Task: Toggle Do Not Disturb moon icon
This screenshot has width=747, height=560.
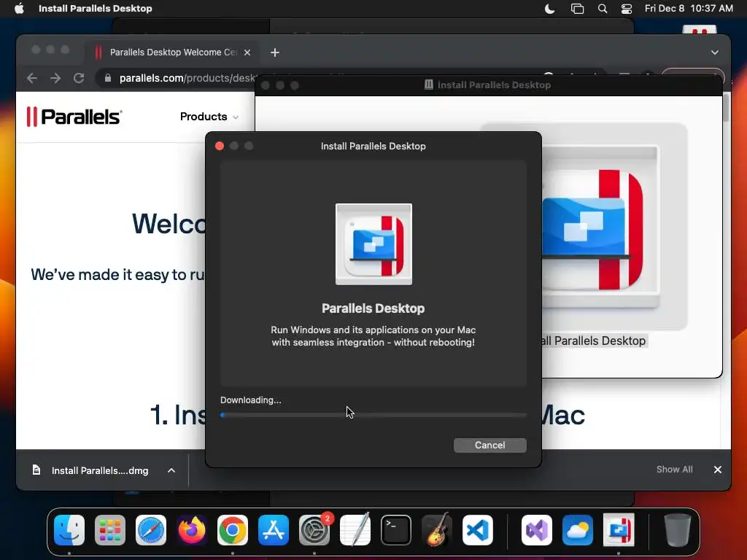Action: point(549,9)
